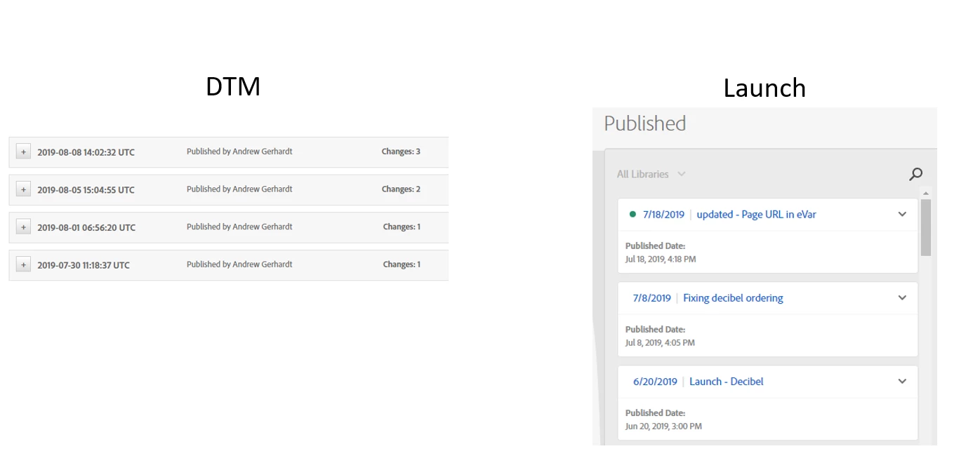This screenshot has height=470, width=980.
Task: Click the 7/18/2019 library date link
Action: point(663,215)
